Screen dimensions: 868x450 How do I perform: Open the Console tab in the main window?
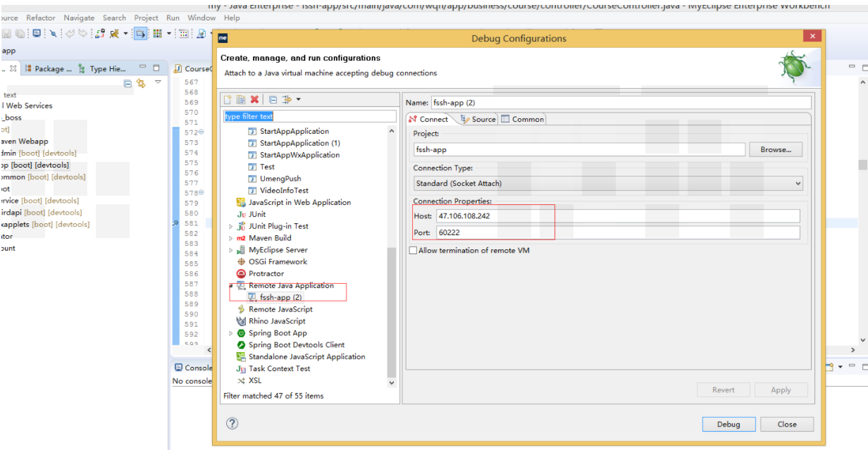tap(192, 368)
